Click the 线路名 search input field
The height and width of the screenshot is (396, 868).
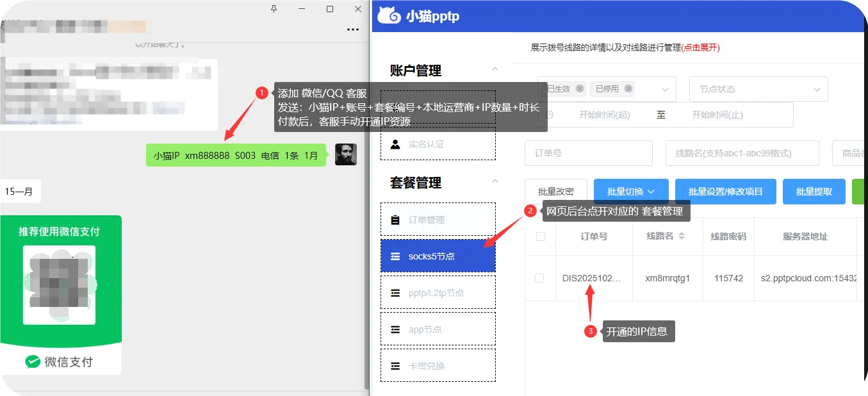pyautogui.click(x=742, y=153)
